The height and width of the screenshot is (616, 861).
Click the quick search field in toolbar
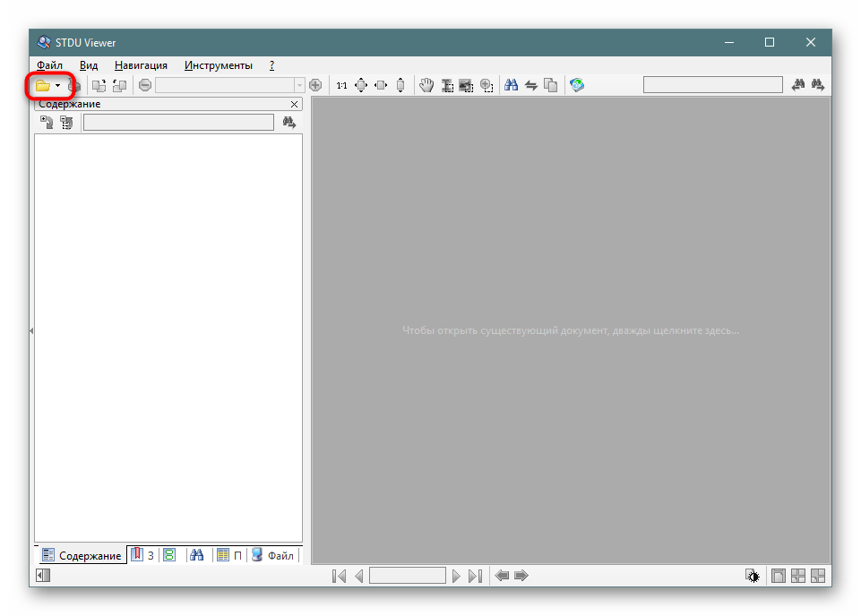pyautogui.click(x=712, y=85)
